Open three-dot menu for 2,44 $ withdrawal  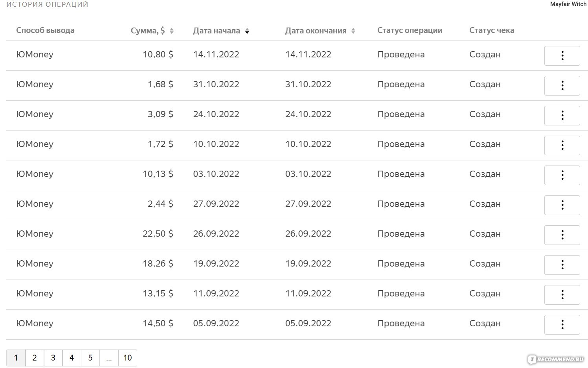pos(562,205)
